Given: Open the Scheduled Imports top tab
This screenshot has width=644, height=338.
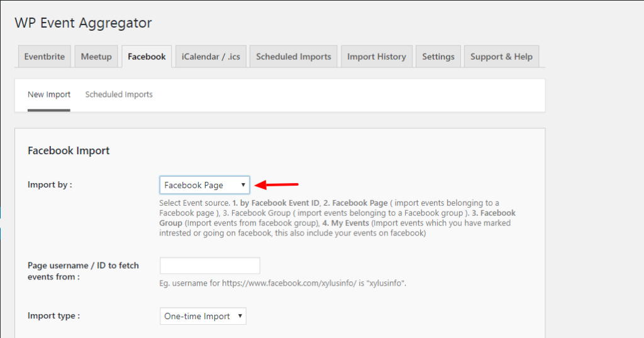Looking at the screenshot, I should click(293, 57).
